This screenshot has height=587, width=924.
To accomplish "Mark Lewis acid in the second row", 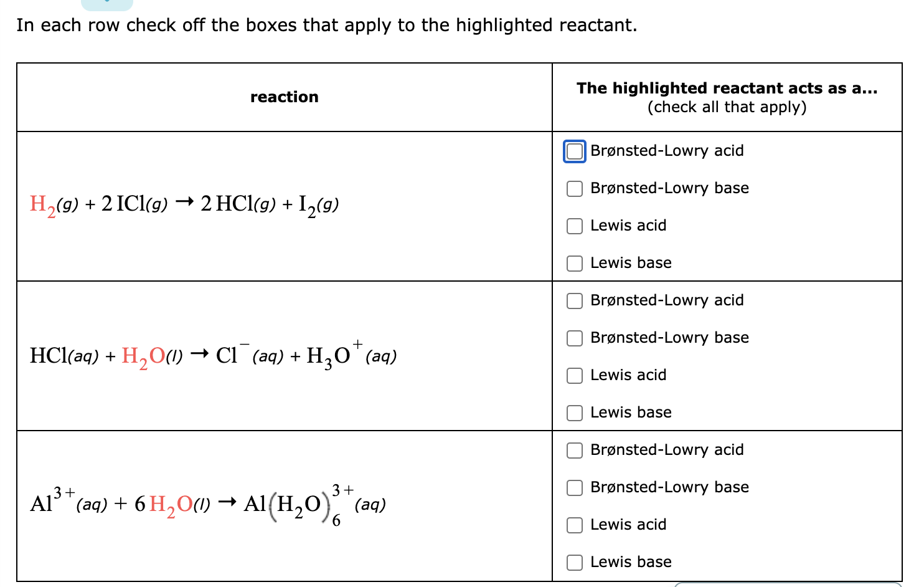I will click(x=574, y=375).
